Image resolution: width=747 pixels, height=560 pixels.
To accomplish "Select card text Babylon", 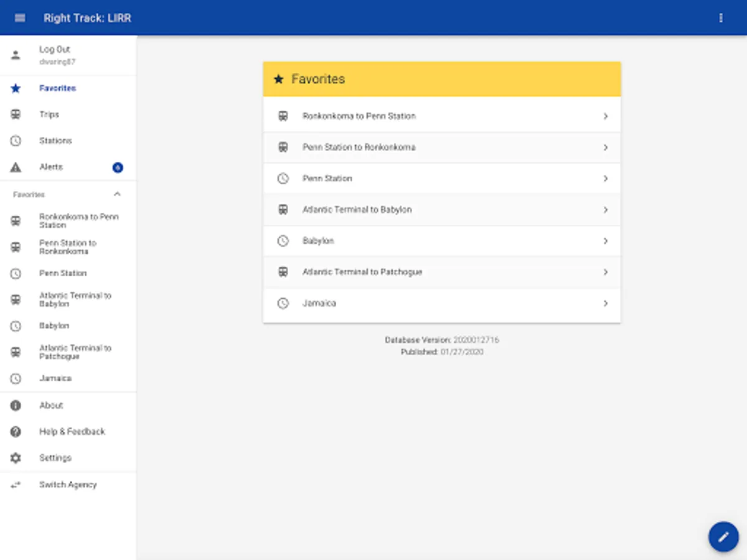I will pos(318,241).
